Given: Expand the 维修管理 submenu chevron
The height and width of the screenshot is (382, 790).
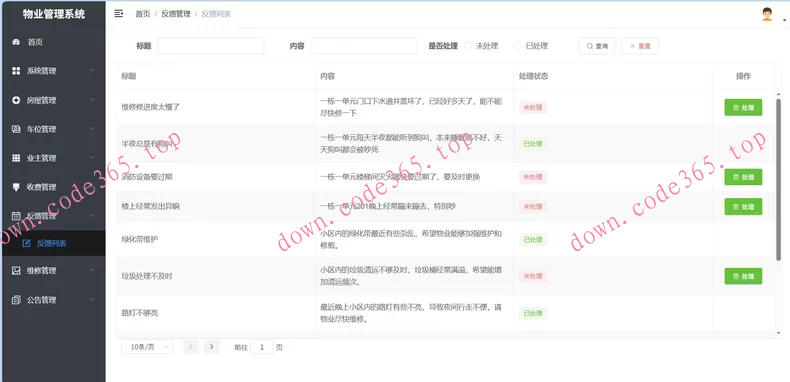Looking at the screenshot, I should pos(92,270).
